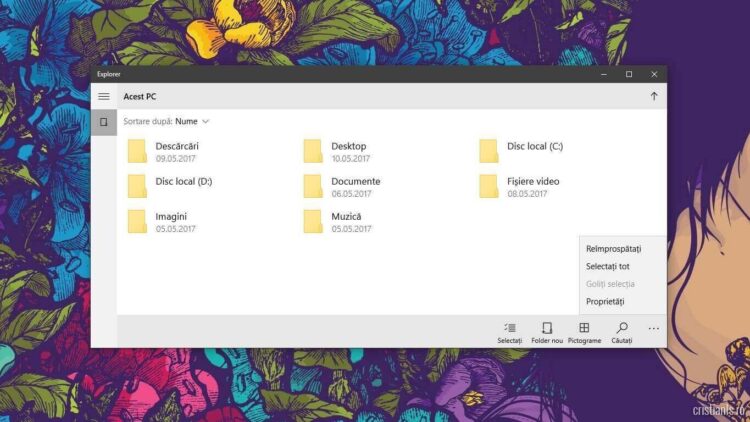
Task: Open Disc local (D:) drive
Action: (168, 186)
